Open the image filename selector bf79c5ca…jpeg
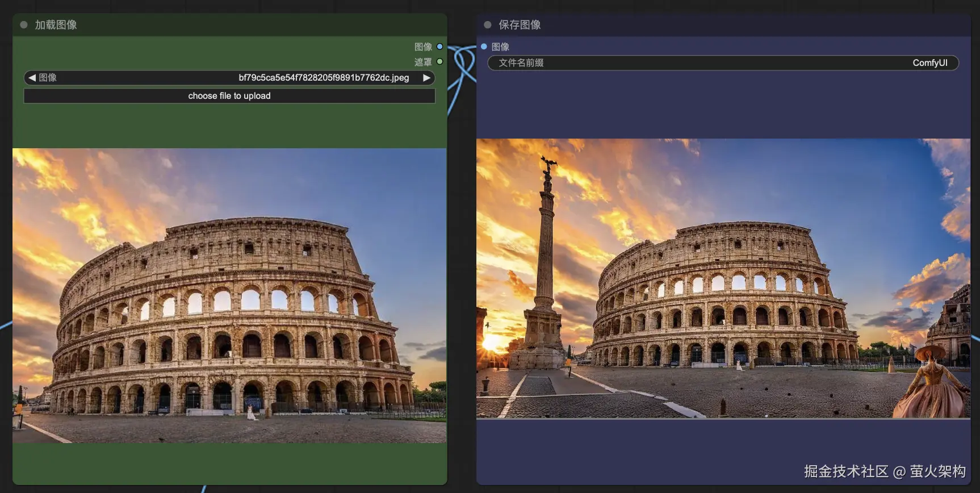This screenshot has height=493, width=980. [229, 78]
